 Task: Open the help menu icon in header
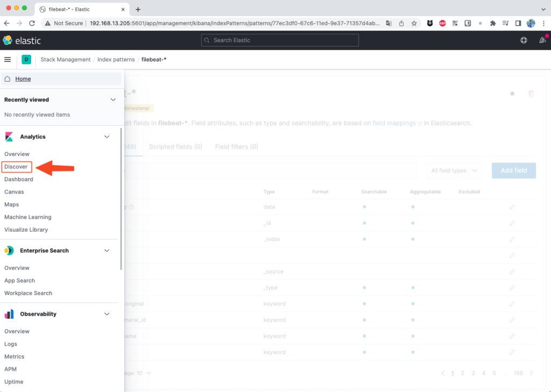[524, 40]
